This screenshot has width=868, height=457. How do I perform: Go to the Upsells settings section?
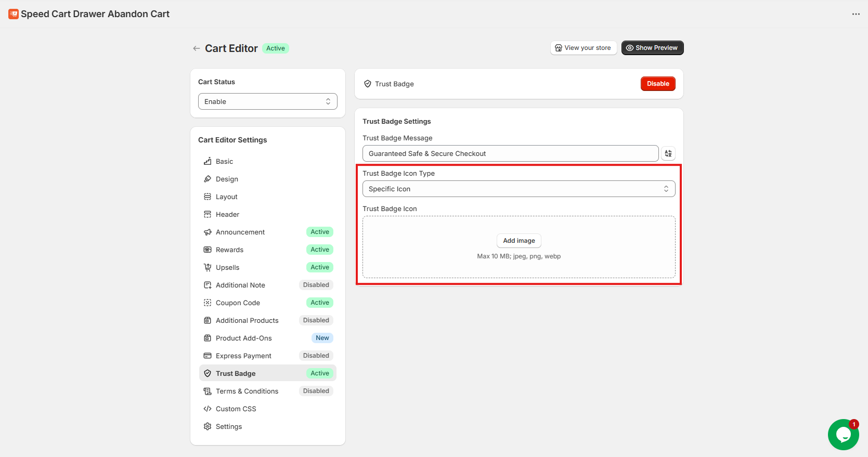pyautogui.click(x=227, y=267)
